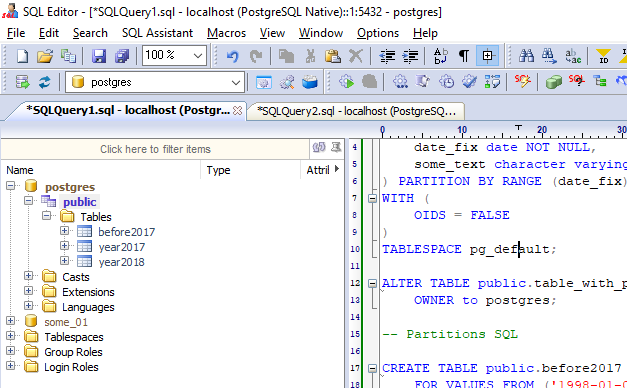The width and height of the screenshot is (627, 388).
Task: Collapse the ALTER TABLE fold marker
Action: pos(372,283)
